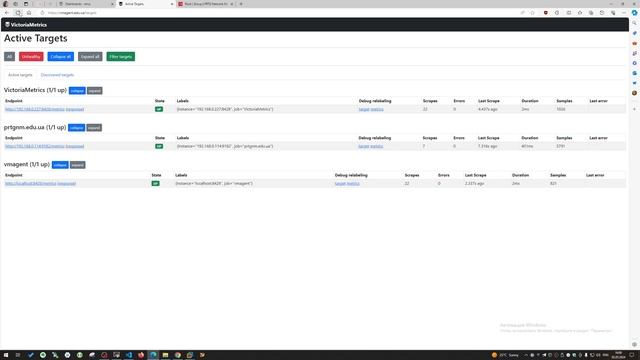Click the UP state badge in the VictoriaMetrics row

(159, 109)
